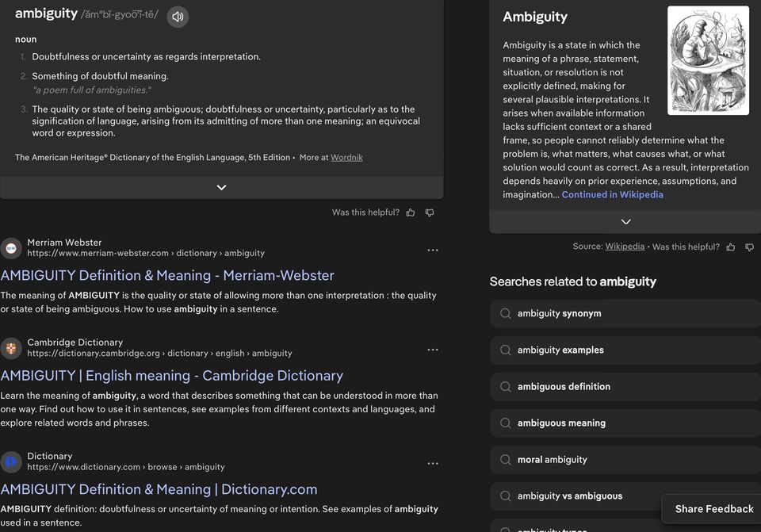Click the search icon beside ambiguous meaning
The width and height of the screenshot is (761, 532).
(505, 423)
